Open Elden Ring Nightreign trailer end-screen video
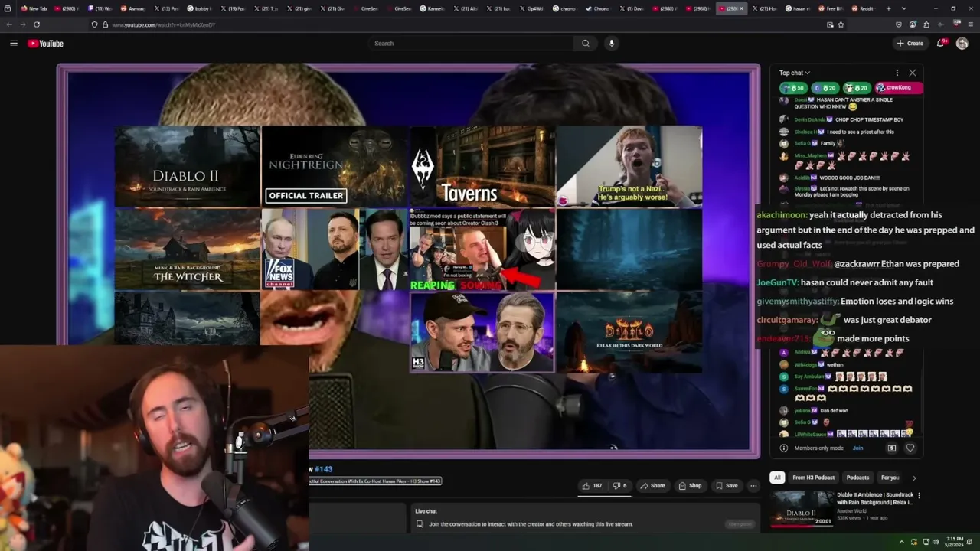Screen dimensions: 980x551 pyautogui.click(x=335, y=166)
